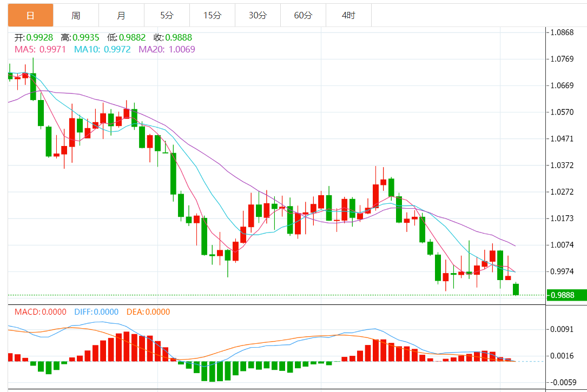The image size is (587, 392).
Task: Click the latest green candlestick at chart's right end
Action: pyautogui.click(x=516, y=289)
